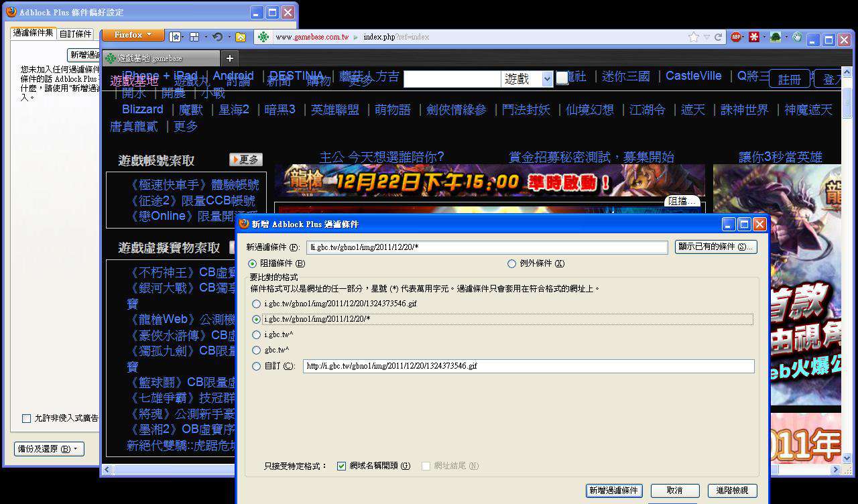
Task: Open the 星海2 site menu link
Action: (x=234, y=109)
